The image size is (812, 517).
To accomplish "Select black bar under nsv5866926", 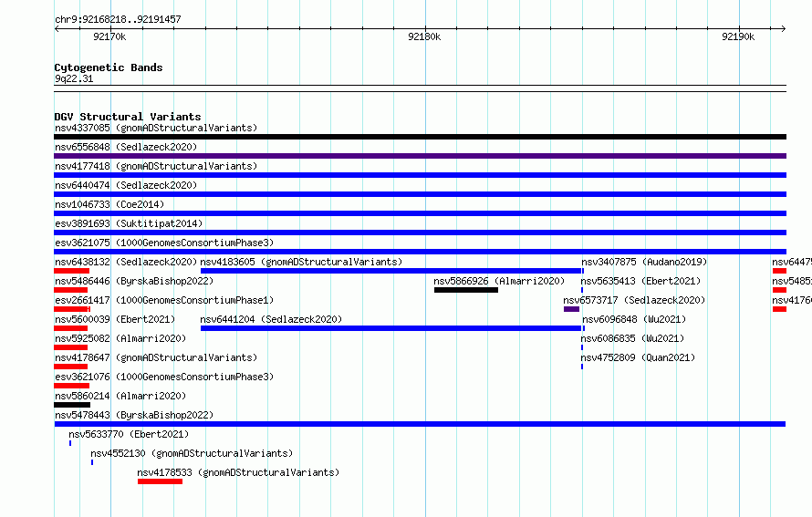I will (466, 290).
